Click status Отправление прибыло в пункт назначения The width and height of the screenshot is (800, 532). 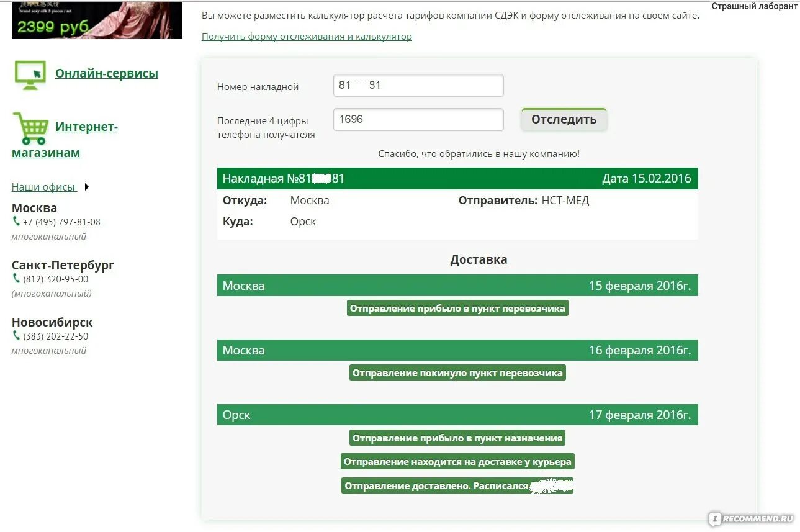[x=457, y=438]
